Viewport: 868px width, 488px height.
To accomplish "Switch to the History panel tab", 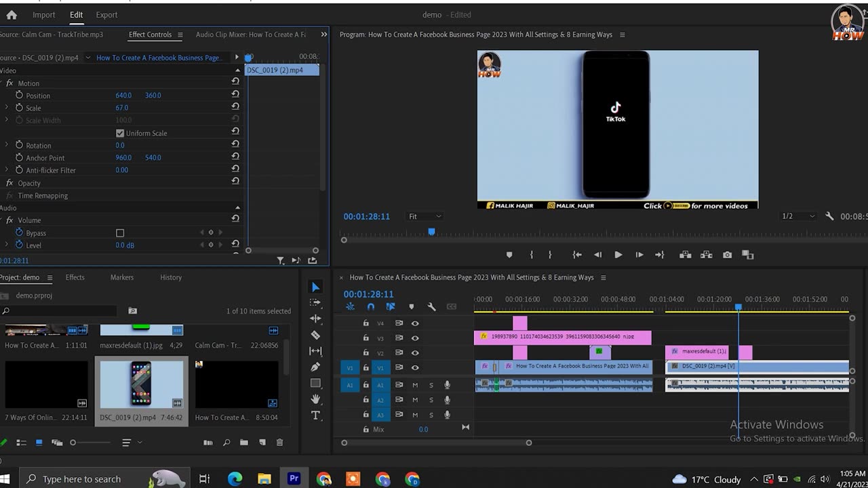I will 171,277.
